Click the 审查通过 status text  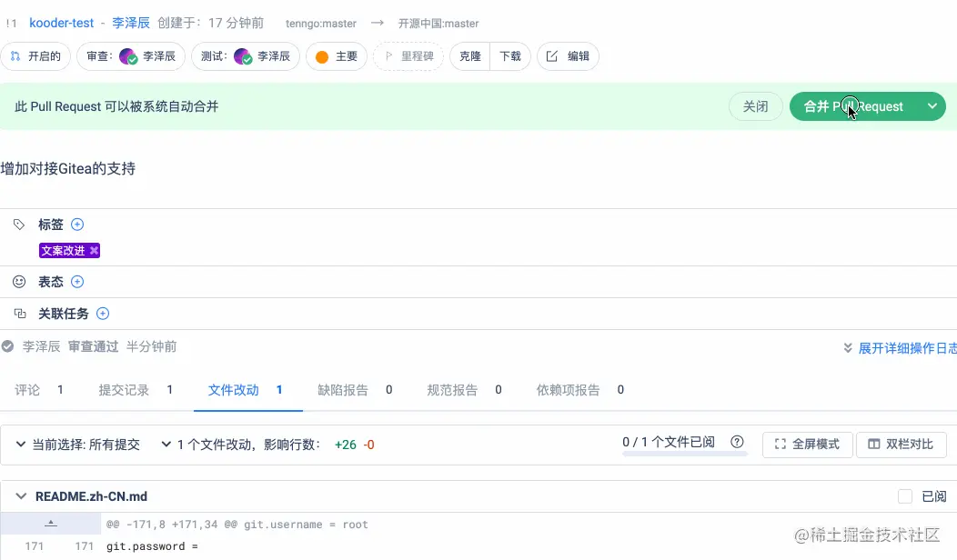[93, 346]
